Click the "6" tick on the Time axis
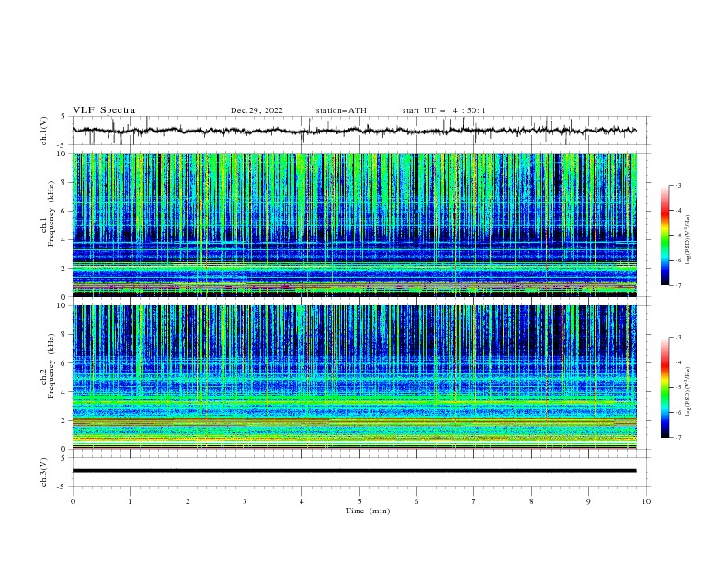This screenshot has width=728, height=563. coord(416,501)
